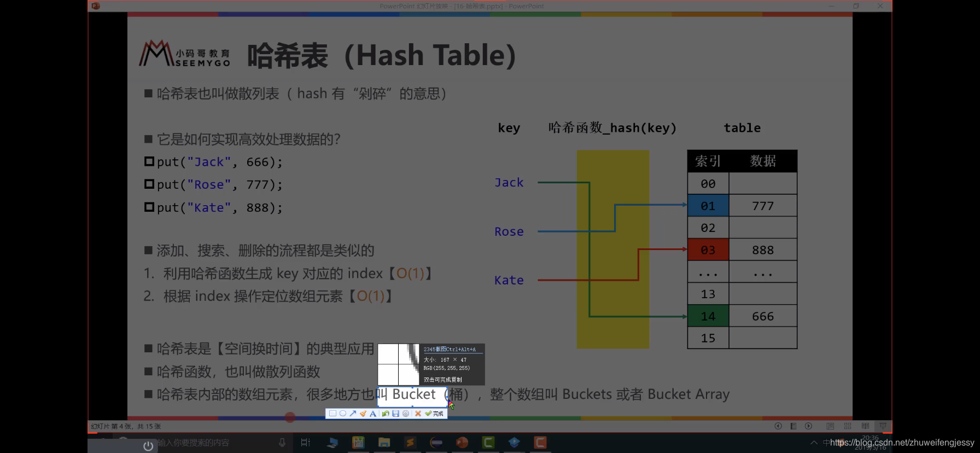
Task: Open the notepad app icon on taskbar
Action: pyautogui.click(x=358, y=443)
